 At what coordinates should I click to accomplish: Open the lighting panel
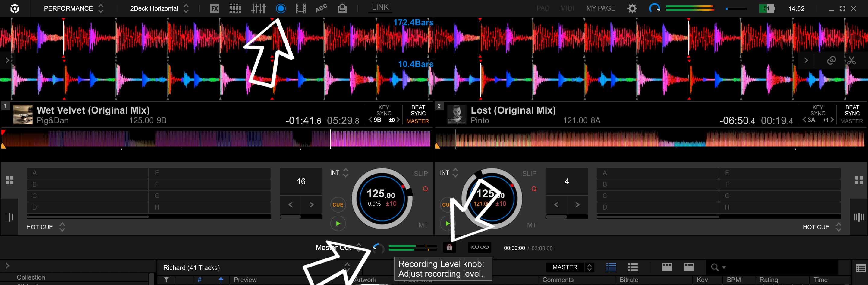pyautogui.click(x=342, y=8)
